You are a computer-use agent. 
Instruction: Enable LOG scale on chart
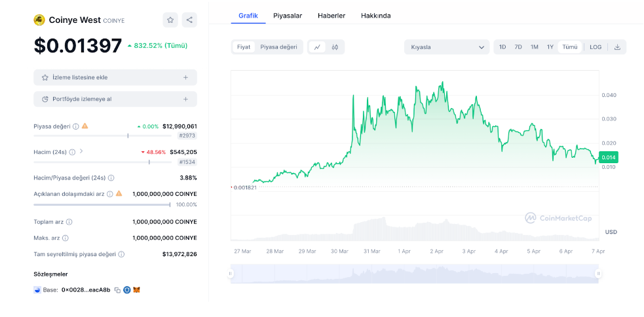[x=596, y=47]
